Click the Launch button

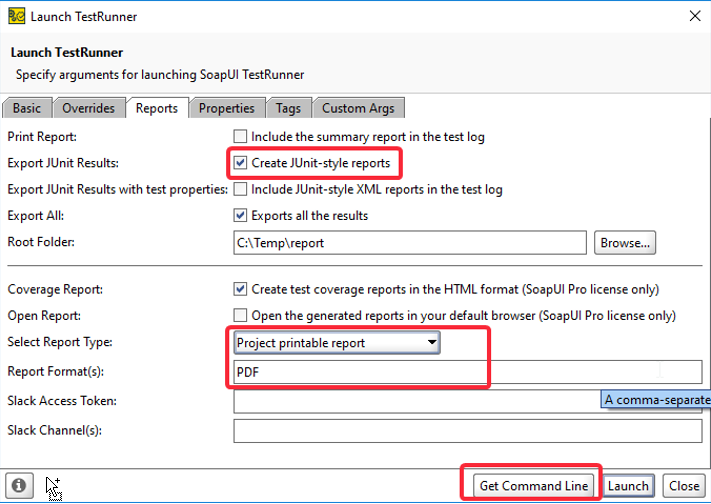[x=628, y=486]
